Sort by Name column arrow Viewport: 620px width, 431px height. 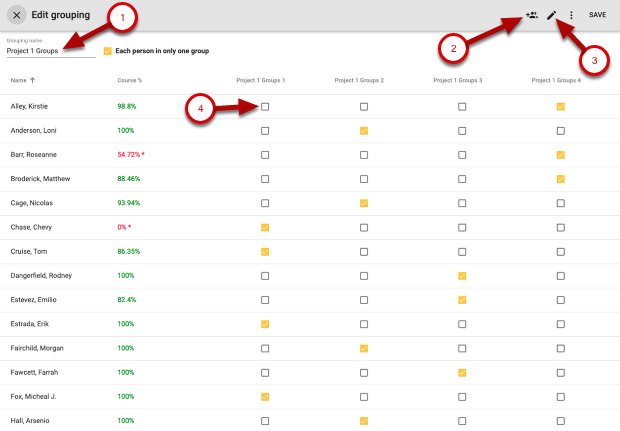32,79
